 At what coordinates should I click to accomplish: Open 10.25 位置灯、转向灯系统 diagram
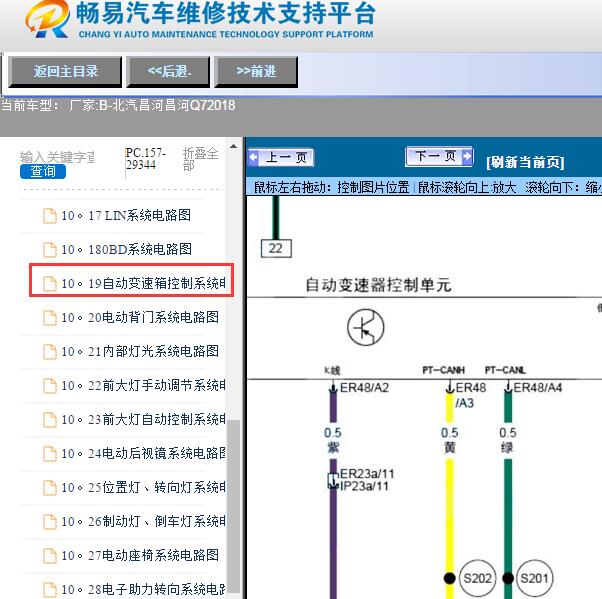coord(143,488)
